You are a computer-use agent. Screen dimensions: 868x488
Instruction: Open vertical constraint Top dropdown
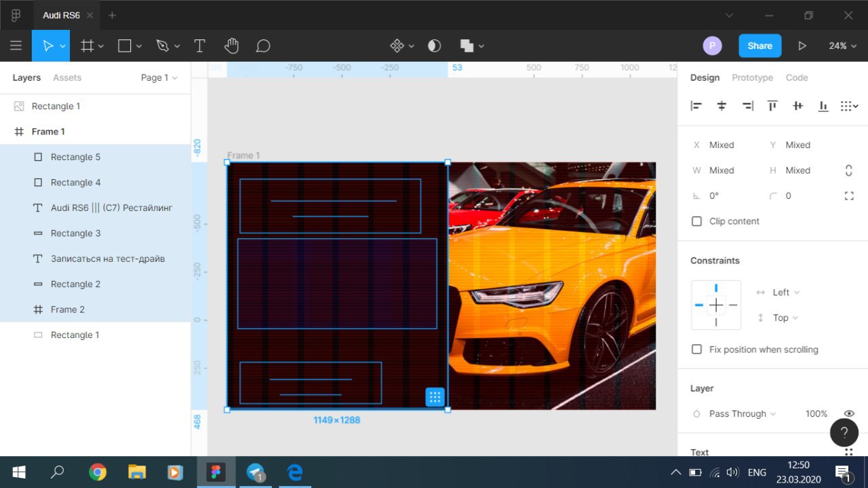pos(786,318)
